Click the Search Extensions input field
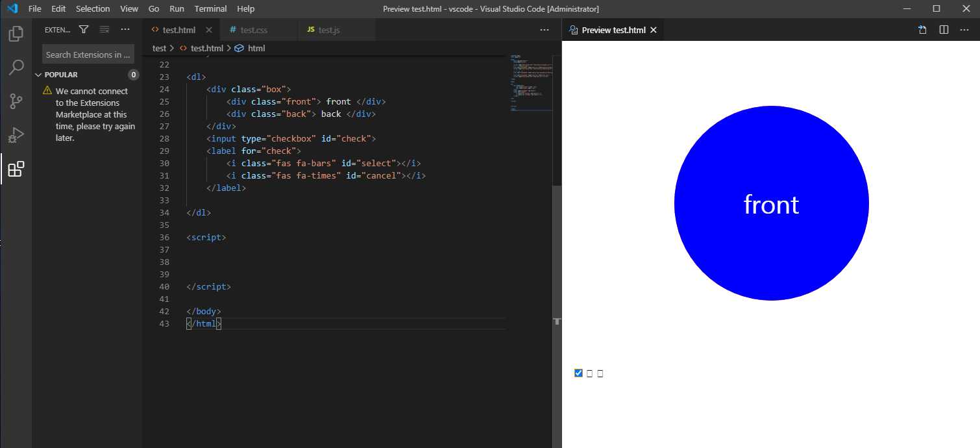Screen dimensions: 980x448 point(88,55)
